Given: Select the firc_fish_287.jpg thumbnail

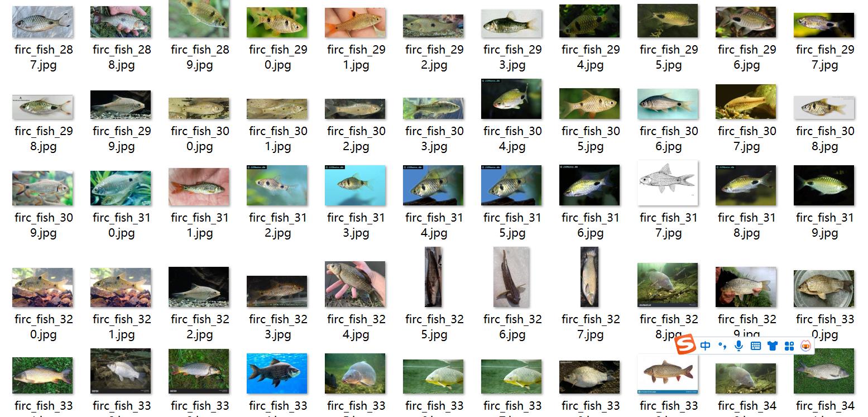Looking at the screenshot, I should (42, 22).
